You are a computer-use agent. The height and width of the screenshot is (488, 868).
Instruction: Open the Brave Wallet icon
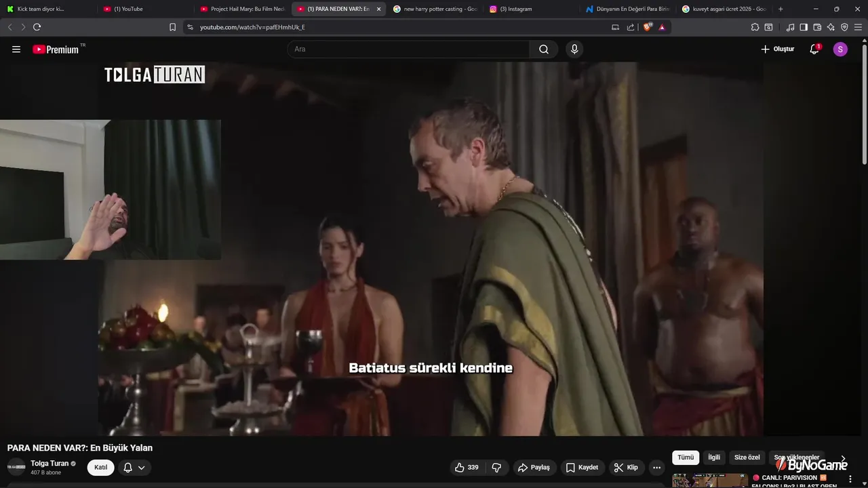(817, 27)
